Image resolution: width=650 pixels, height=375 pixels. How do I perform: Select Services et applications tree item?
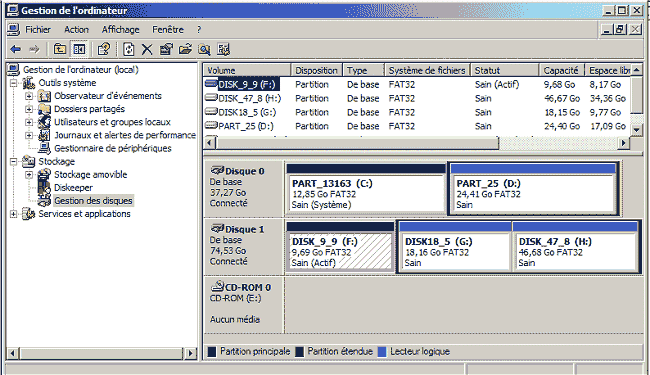pos(85,214)
